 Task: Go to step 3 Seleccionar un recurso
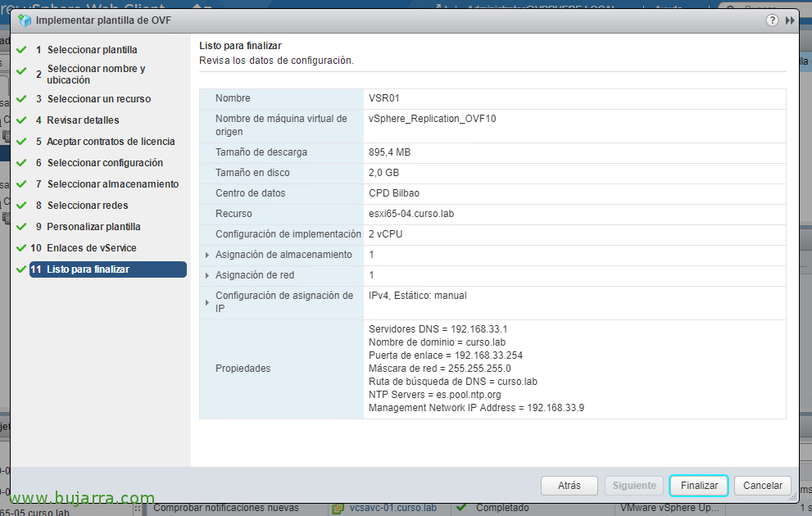tap(99, 99)
